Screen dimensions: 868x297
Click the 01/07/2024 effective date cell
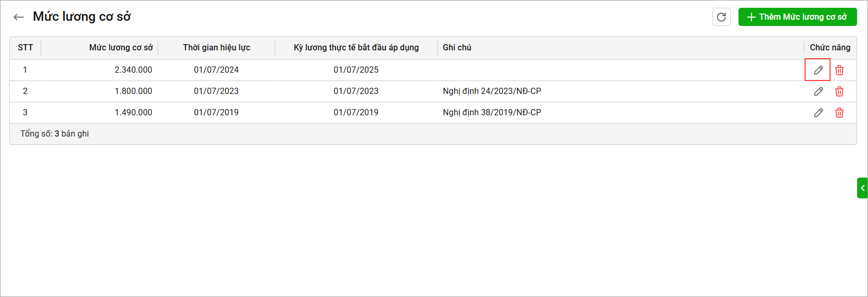(x=216, y=70)
